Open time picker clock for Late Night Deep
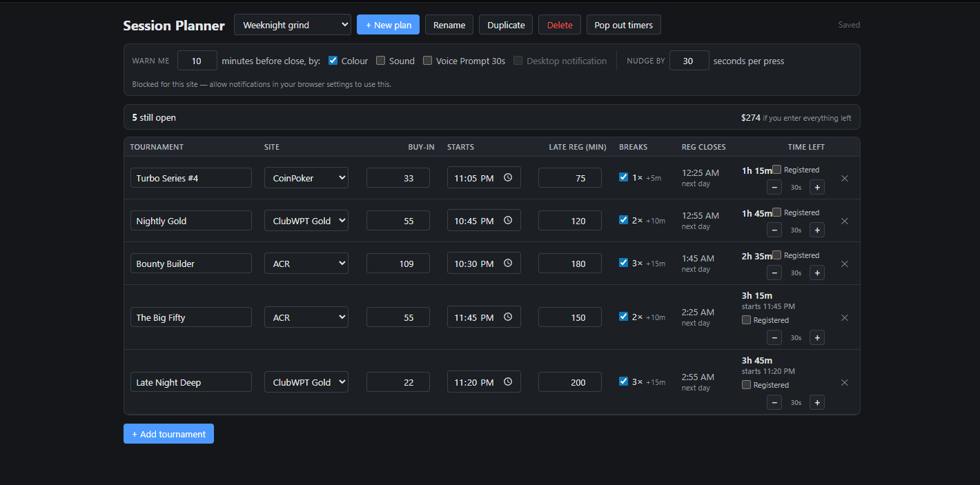The height and width of the screenshot is (485, 980). point(508,382)
